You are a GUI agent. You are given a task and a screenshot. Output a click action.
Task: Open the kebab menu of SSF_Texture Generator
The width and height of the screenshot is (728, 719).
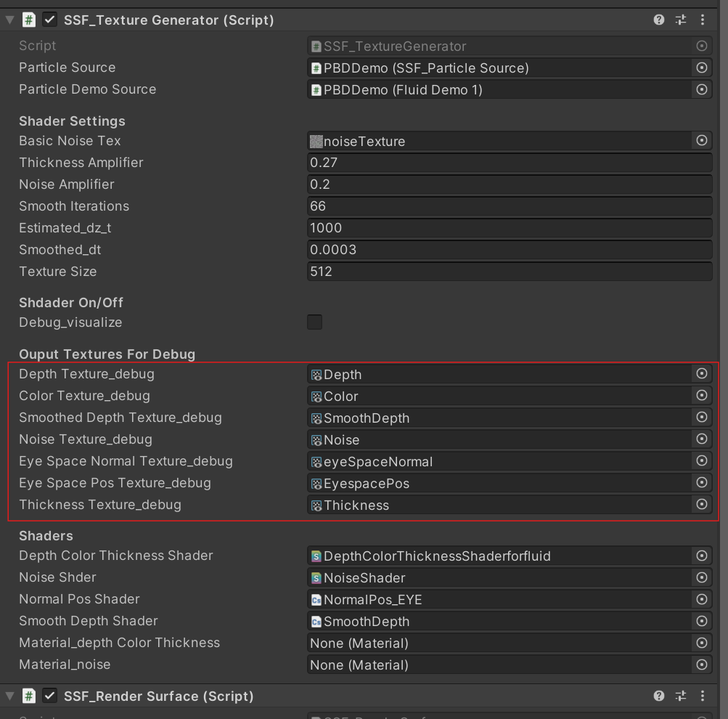(x=701, y=20)
